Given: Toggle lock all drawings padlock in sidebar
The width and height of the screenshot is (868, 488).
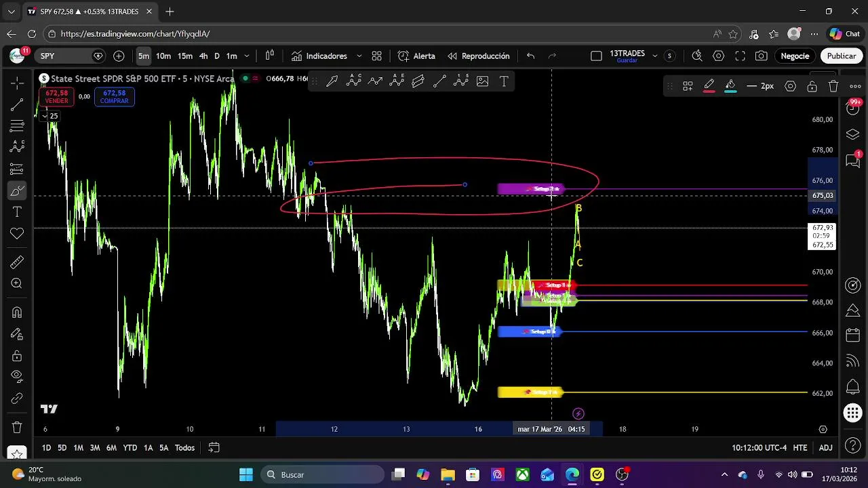Looking at the screenshot, I should 17,356.
